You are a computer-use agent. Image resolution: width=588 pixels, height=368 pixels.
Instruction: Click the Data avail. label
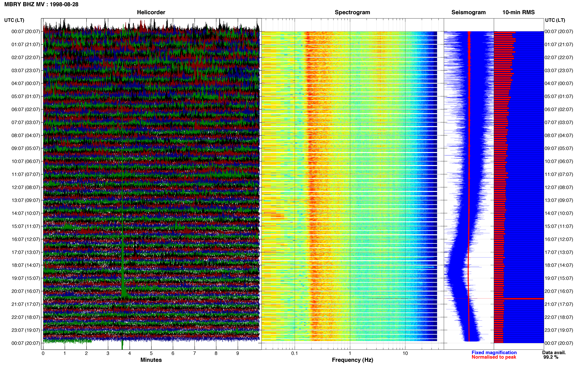554,352
